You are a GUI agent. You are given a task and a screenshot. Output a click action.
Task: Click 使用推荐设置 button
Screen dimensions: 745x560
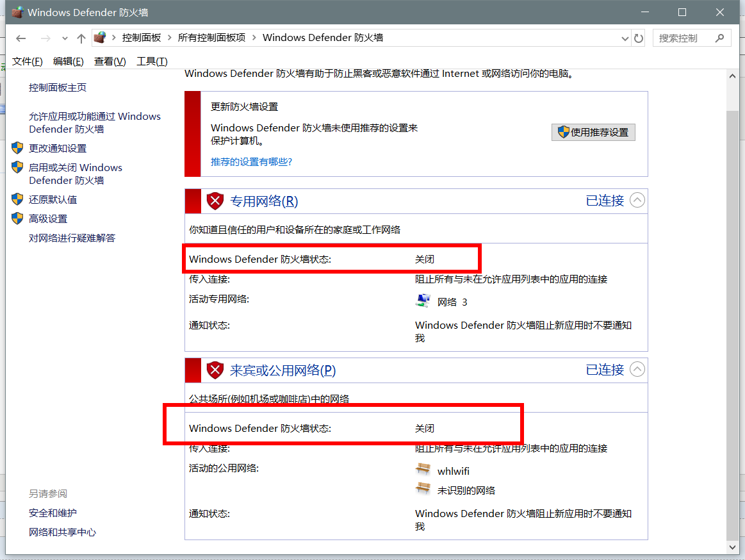coord(593,132)
